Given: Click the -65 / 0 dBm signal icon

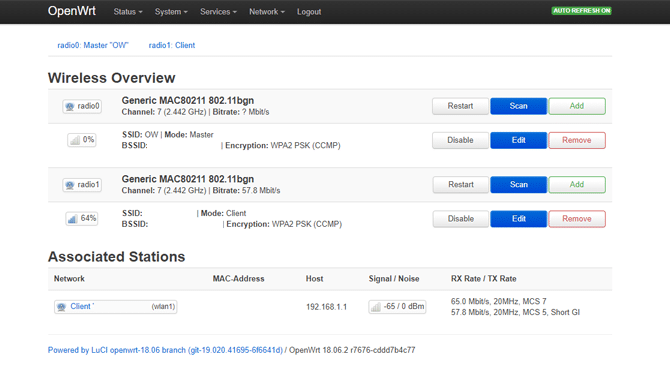Looking at the screenshot, I should point(376,306).
